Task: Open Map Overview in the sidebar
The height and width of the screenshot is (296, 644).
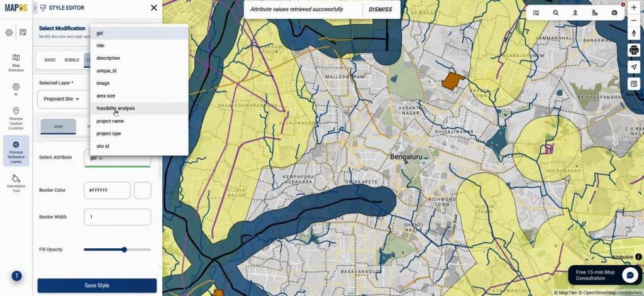Action: [16, 63]
